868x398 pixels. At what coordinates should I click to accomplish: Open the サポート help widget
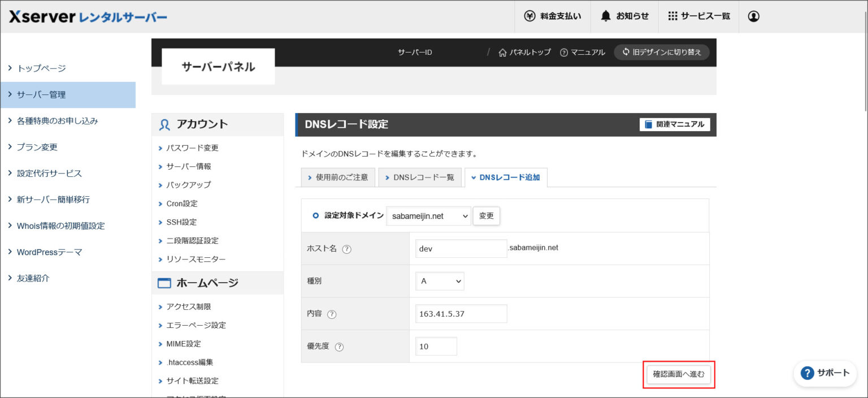(x=824, y=373)
